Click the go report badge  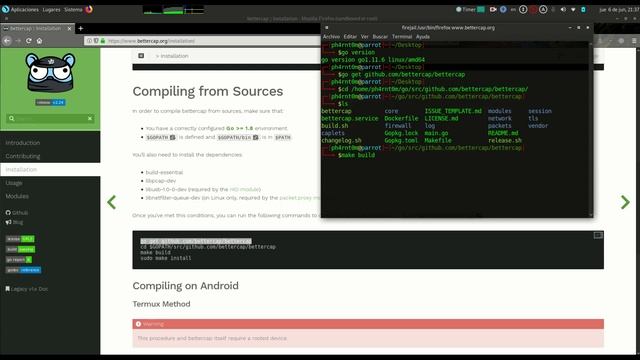click(x=19, y=259)
